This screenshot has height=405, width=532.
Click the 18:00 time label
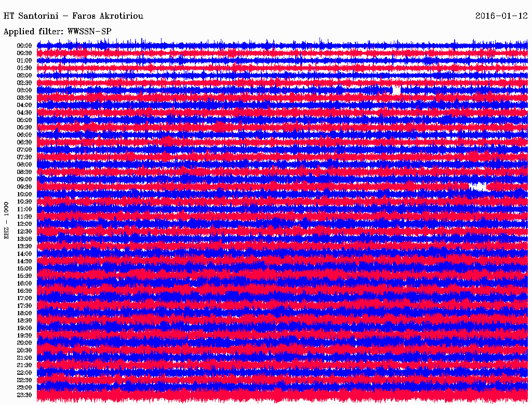(x=24, y=314)
